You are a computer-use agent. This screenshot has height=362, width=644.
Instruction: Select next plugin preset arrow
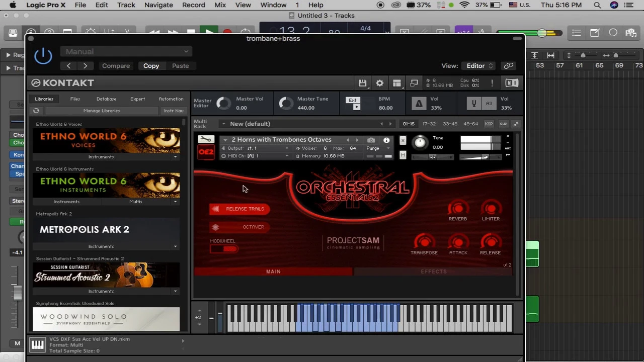click(x=85, y=66)
